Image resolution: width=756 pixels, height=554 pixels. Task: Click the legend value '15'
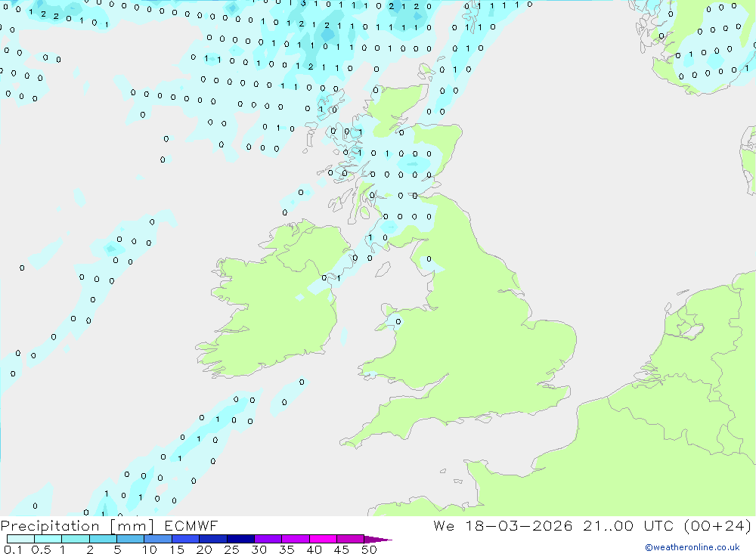(x=176, y=549)
